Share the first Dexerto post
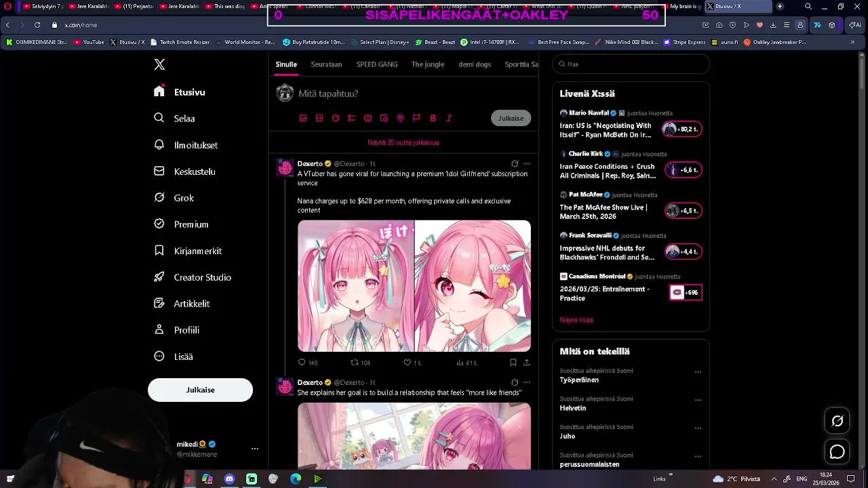 point(526,363)
